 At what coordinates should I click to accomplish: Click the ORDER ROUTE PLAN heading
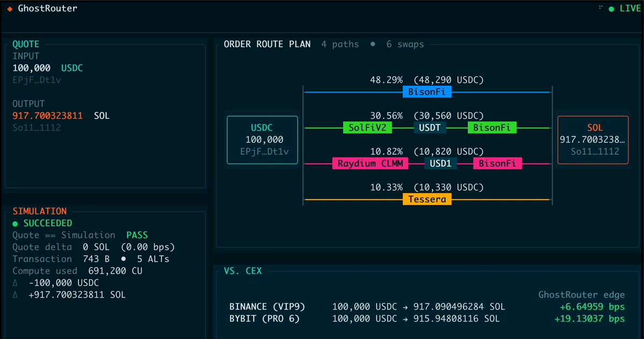267,44
